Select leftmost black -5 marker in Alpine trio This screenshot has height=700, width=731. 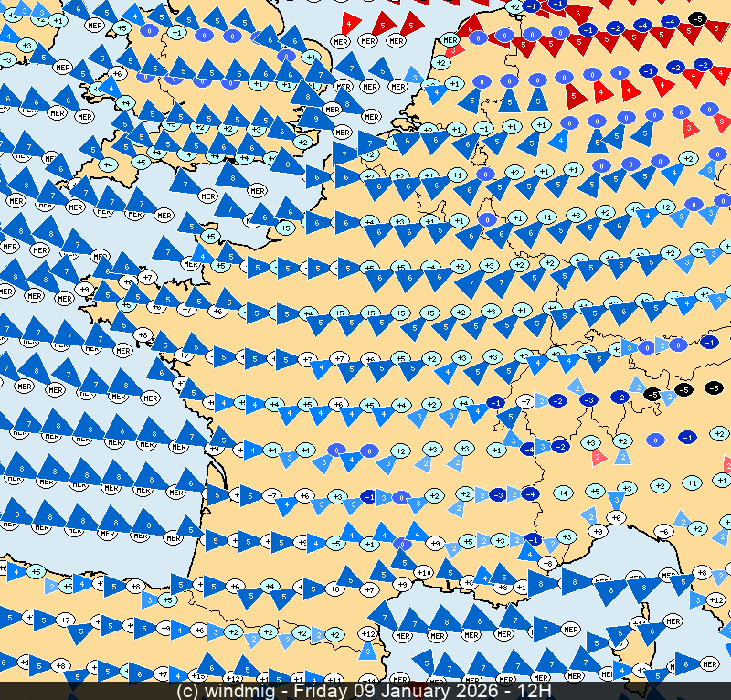(x=652, y=394)
